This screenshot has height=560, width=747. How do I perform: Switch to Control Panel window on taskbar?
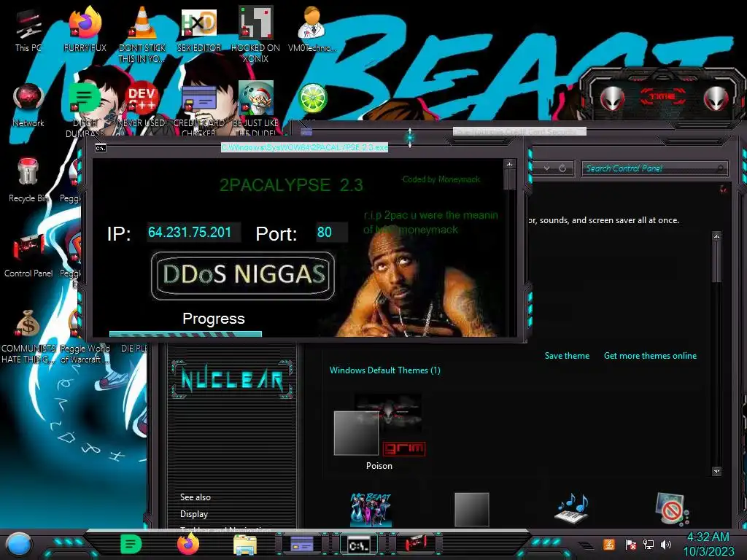(415, 544)
